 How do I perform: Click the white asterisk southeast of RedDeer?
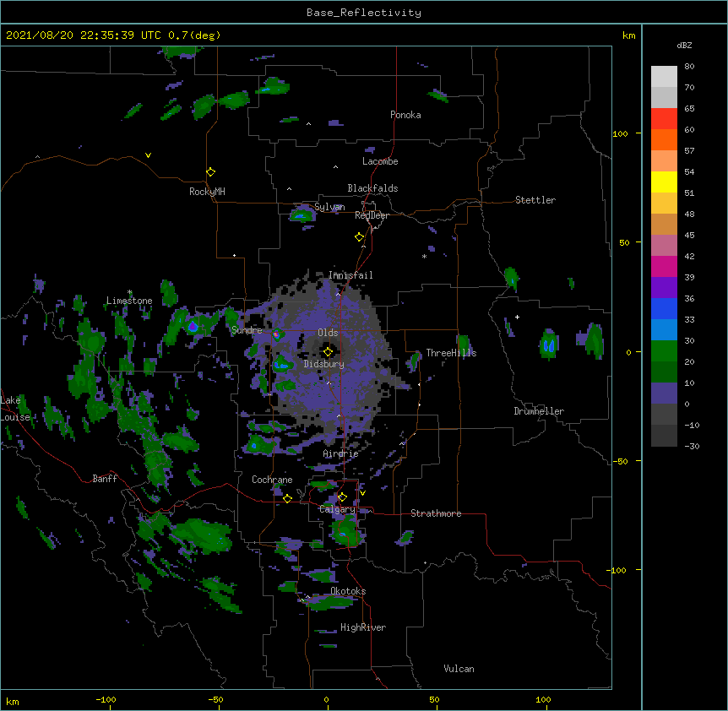pyautogui.click(x=424, y=257)
